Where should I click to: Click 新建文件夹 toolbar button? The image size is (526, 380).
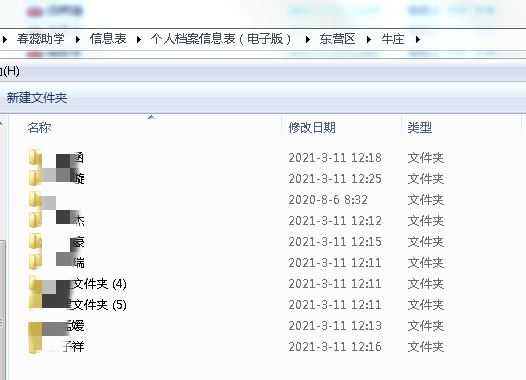pos(37,98)
